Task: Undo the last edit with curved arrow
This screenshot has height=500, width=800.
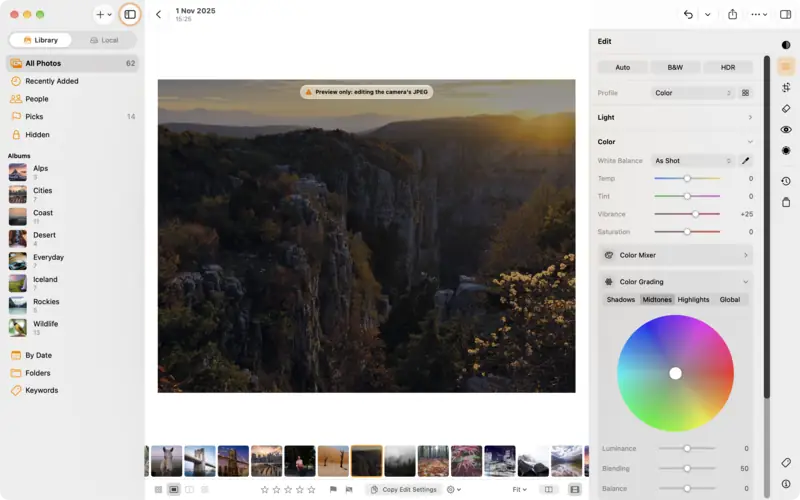Action: point(688,14)
